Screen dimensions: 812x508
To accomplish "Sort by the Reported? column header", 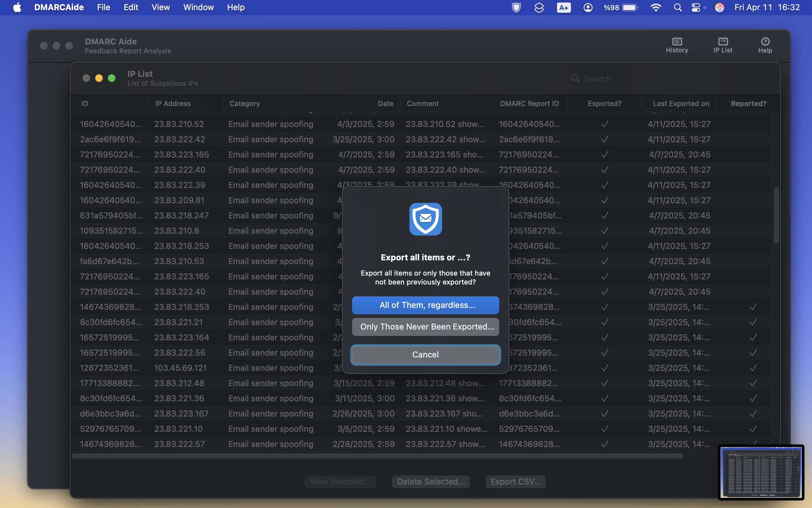I will (749, 104).
